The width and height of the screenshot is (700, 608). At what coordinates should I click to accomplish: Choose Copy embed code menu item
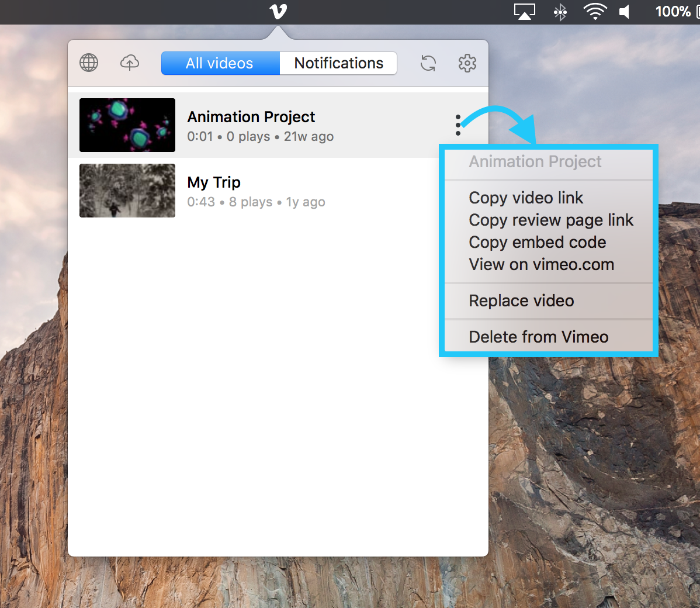(537, 242)
